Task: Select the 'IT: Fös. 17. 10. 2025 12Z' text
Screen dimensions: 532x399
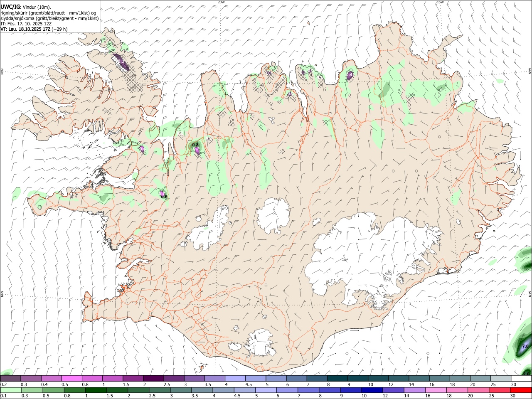Action: 26,24
